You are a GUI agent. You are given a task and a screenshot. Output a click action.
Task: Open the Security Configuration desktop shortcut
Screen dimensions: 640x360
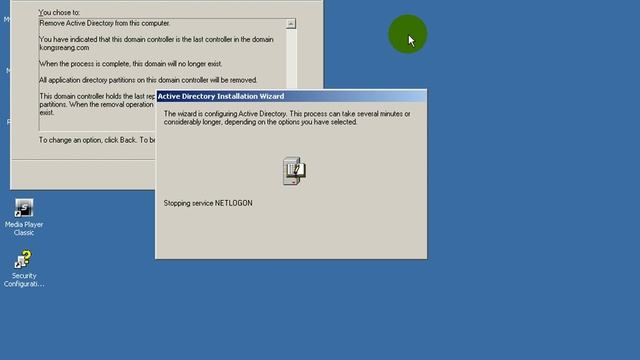24,269
